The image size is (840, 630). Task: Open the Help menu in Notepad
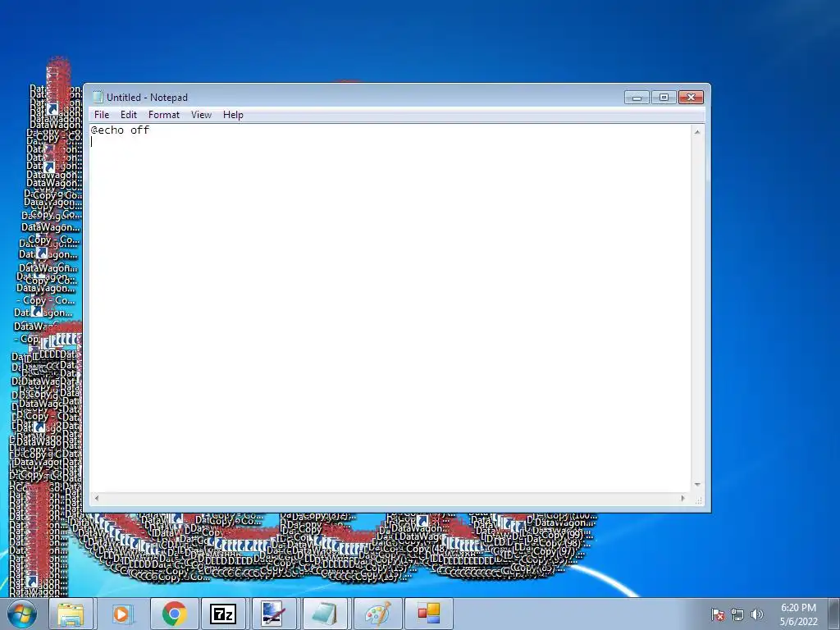click(x=233, y=115)
